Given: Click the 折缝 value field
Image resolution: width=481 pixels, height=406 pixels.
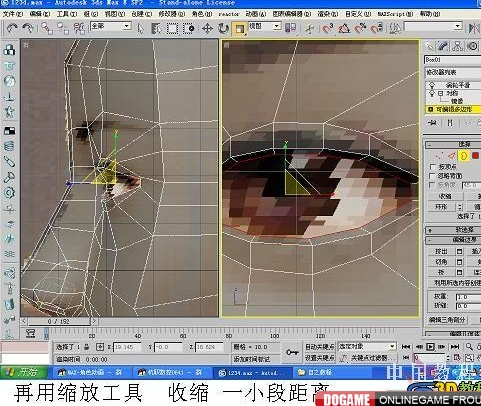Looking at the screenshot, I should pyautogui.click(x=468, y=306).
